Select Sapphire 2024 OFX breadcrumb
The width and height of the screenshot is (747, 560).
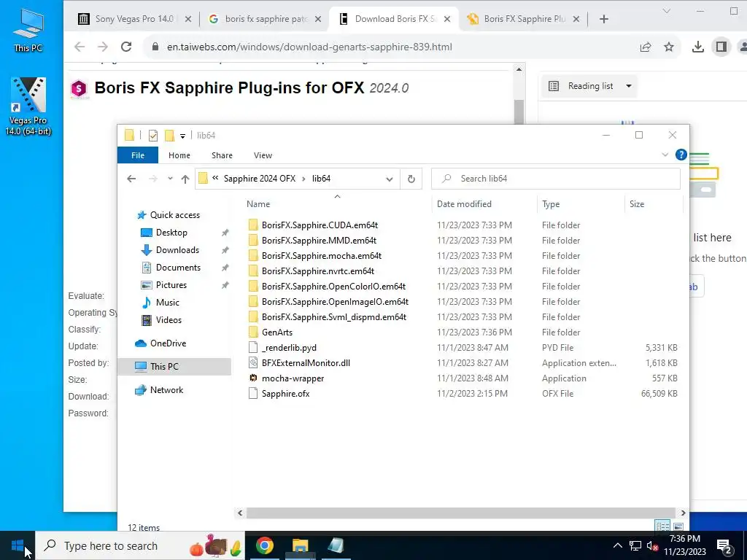(260, 179)
